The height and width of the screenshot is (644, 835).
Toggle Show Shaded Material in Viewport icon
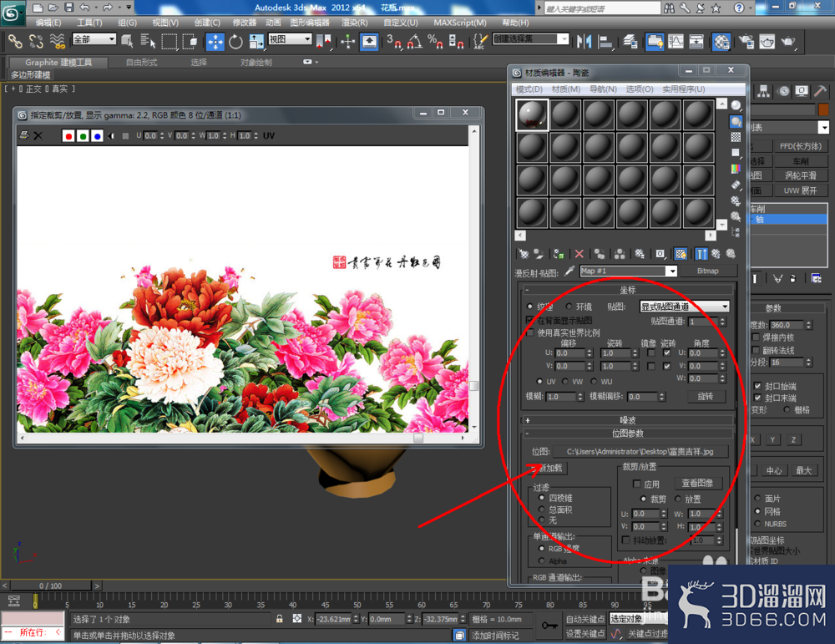click(681, 254)
